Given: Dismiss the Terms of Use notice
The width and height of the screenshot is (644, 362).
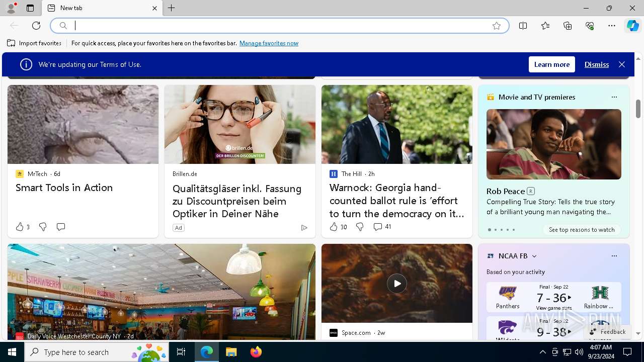Looking at the screenshot, I should pyautogui.click(x=597, y=64).
